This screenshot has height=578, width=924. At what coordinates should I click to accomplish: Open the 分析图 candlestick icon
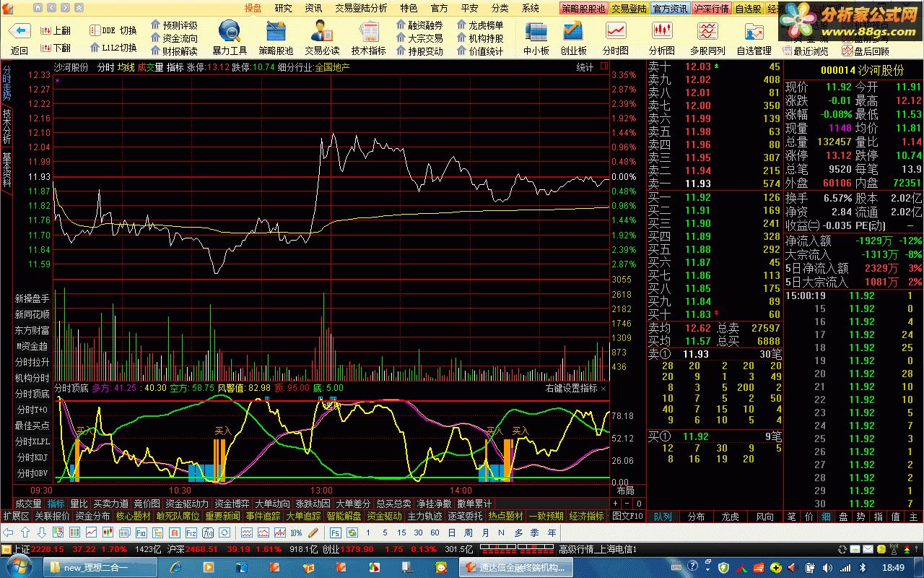tap(662, 32)
